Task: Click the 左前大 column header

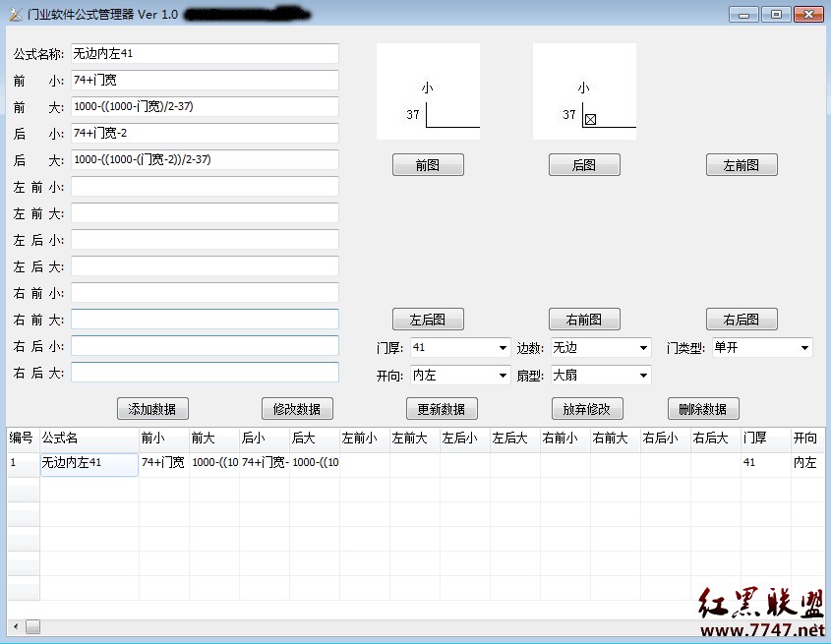Action: (x=415, y=439)
